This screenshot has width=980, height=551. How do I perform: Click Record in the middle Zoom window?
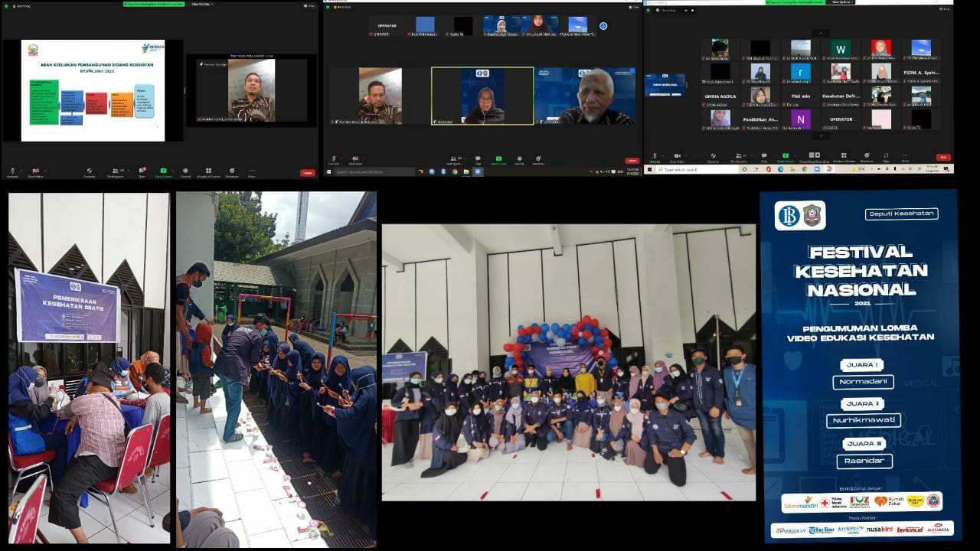coord(519,161)
